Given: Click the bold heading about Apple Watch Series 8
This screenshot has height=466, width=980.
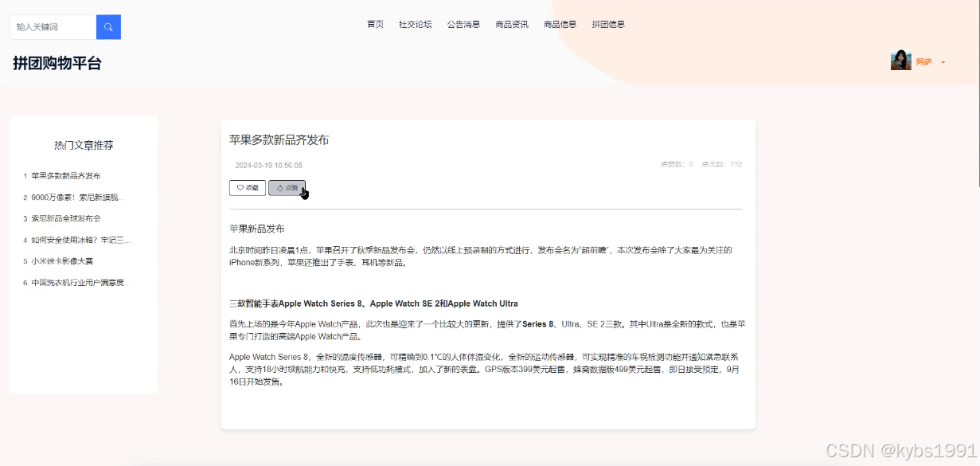Looking at the screenshot, I should click(x=373, y=303).
